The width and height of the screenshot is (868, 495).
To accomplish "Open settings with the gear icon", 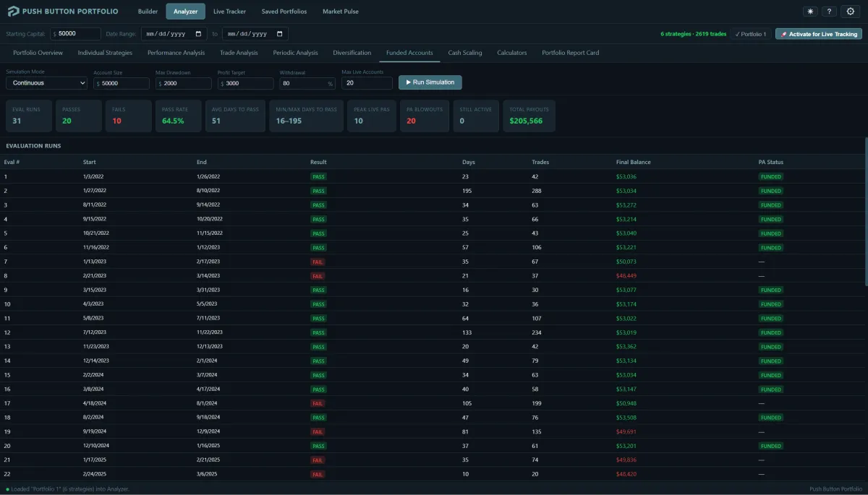I will pyautogui.click(x=851, y=12).
